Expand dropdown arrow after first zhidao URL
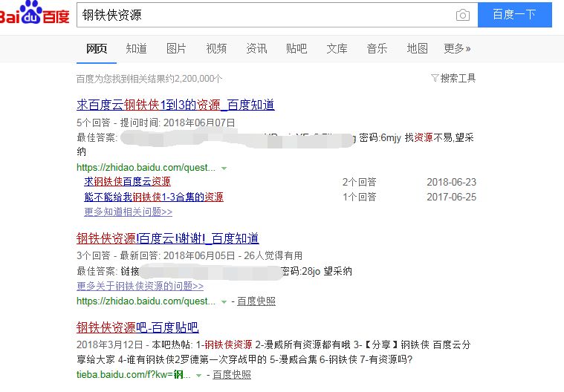The height and width of the screenshot is (392, 564). point(224,168)
